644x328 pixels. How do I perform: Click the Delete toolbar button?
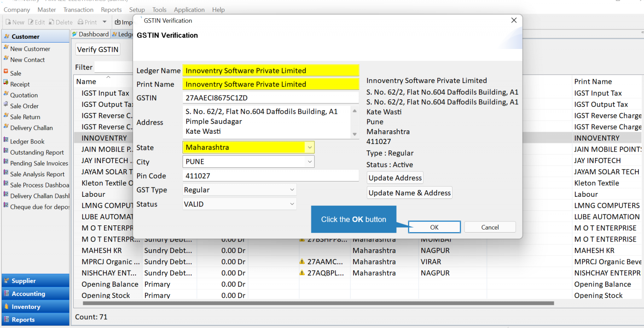[x=61, y=22]
